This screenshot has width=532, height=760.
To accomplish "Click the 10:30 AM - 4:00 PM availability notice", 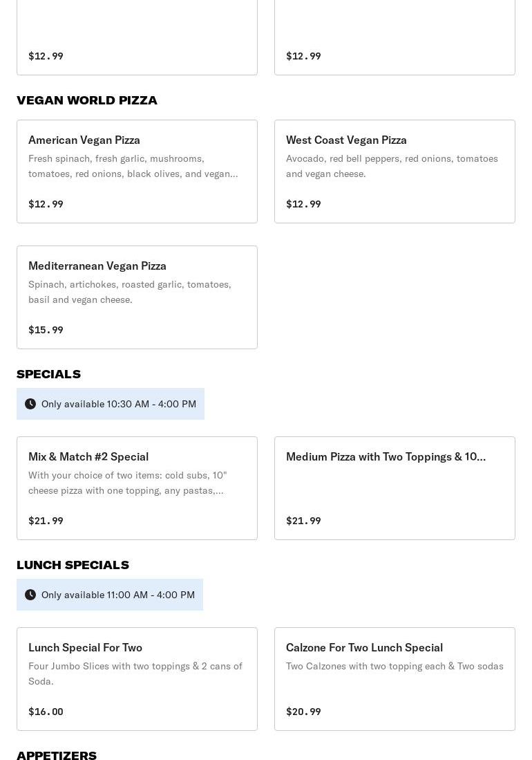I will pos(119,404).
